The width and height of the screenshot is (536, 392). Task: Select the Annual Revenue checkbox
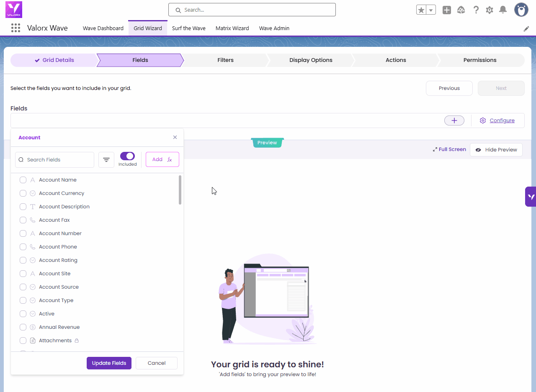coord(23,327)
